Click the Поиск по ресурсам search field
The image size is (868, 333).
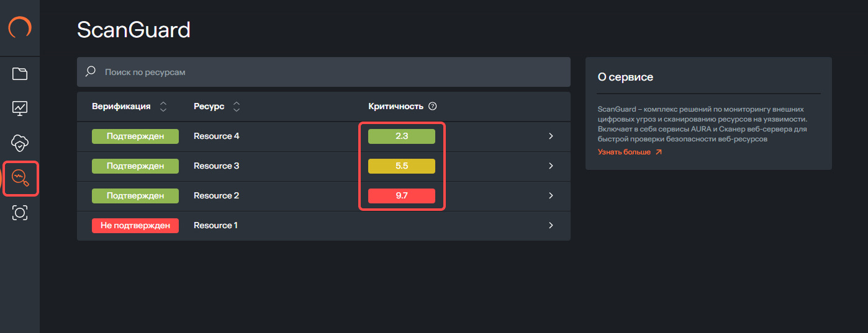329,72
